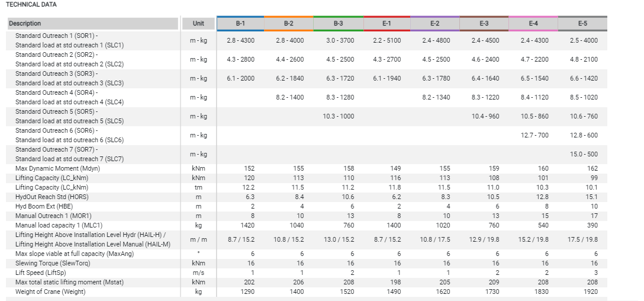Click the Description column header
Viewport: 644px width, 301px height.
[25, 24]
